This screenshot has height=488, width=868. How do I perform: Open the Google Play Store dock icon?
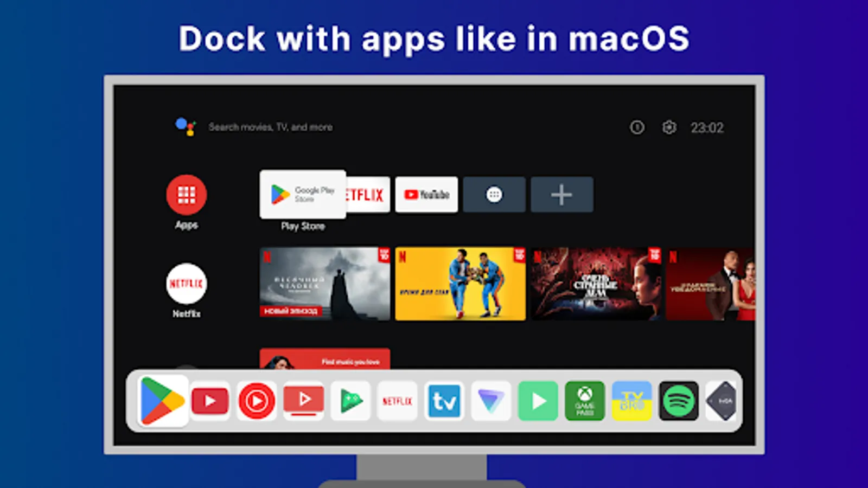(x=162, y=400)
